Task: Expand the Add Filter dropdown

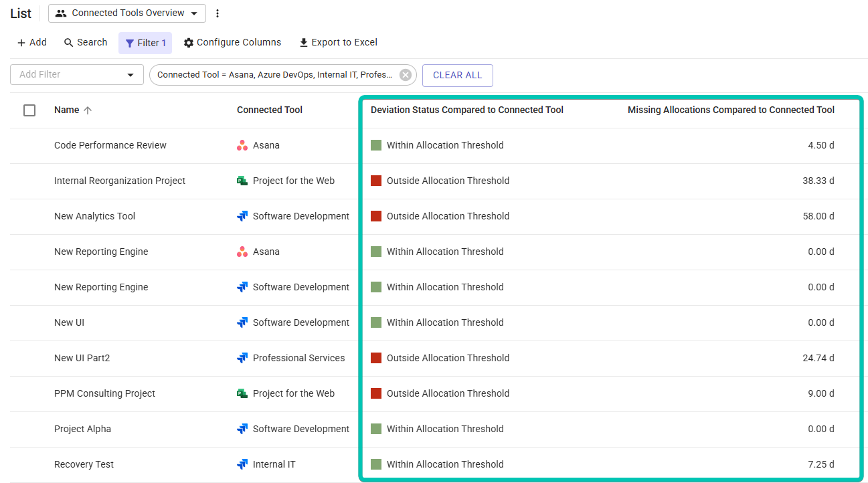Action: [131, 74]
